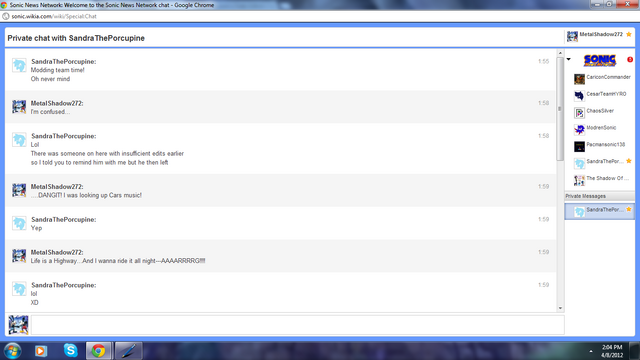Open Skype from the taskbar
Image resolution: width=640 pixels, height=360 pixels.
click(70, 350)
